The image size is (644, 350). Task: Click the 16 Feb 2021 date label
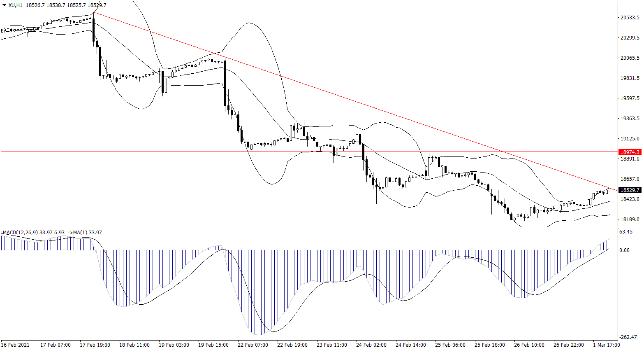click(15, 345)
